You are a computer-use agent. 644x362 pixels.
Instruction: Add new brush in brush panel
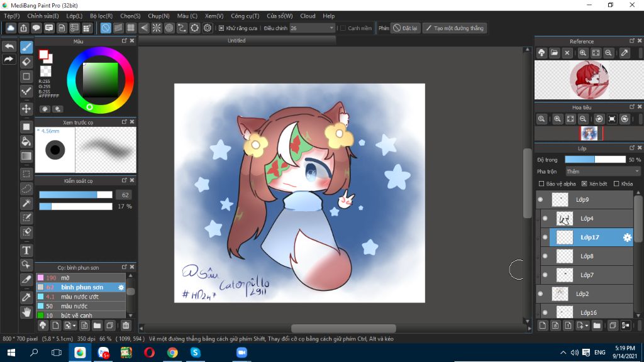(55, 326)
